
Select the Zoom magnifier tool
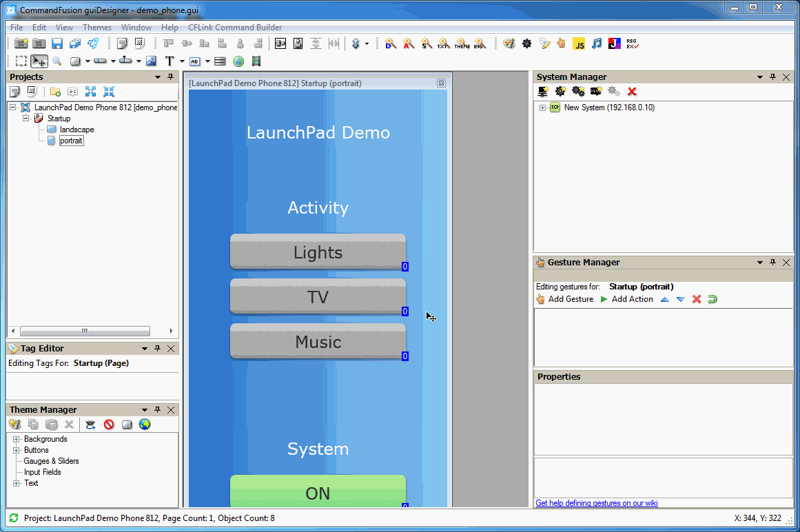click(56, 61)
